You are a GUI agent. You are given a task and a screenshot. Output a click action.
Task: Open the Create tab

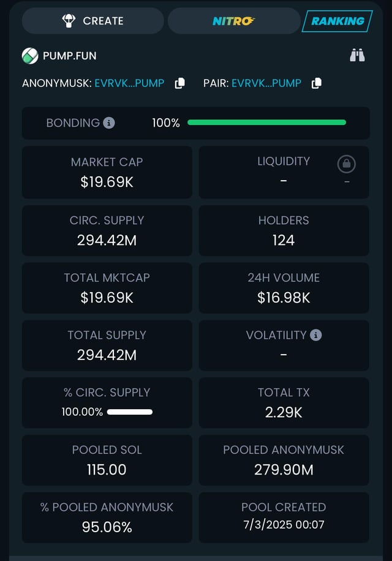pos(93,21)
